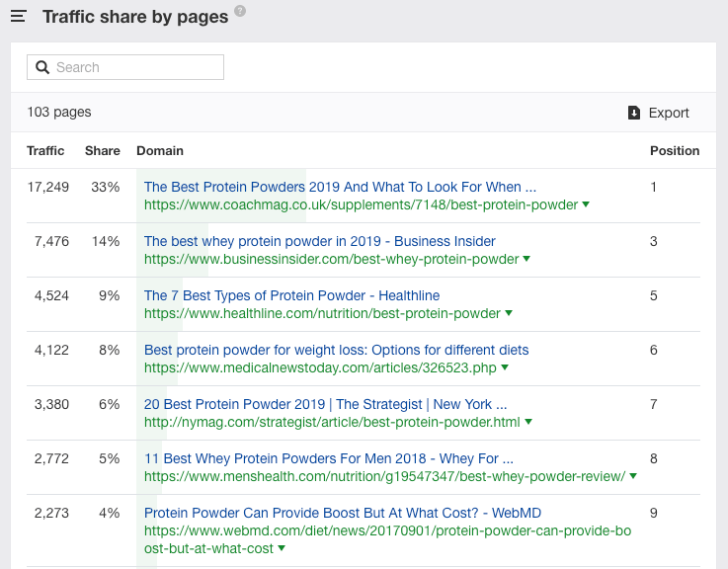Click position 6 of the medicalnewstoday row

[653, 350]
